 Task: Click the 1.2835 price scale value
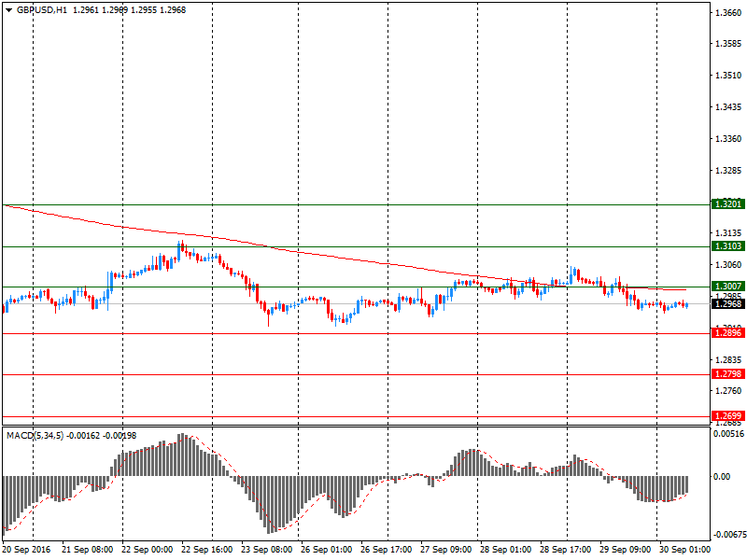(x=728, y=360)
